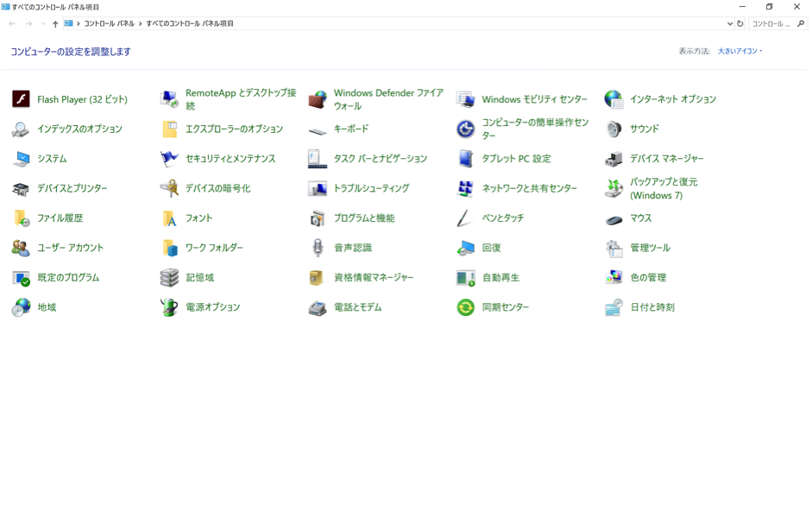Click the search magnifier icon
812x518 pixels.
coord(801,23)
